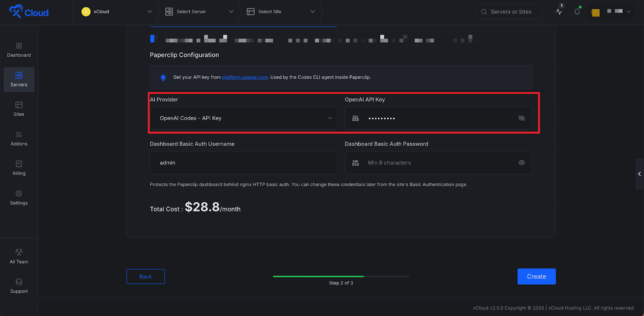Expand the user account menu chevron
Screen dimensions: 644x316
(629, 12)
